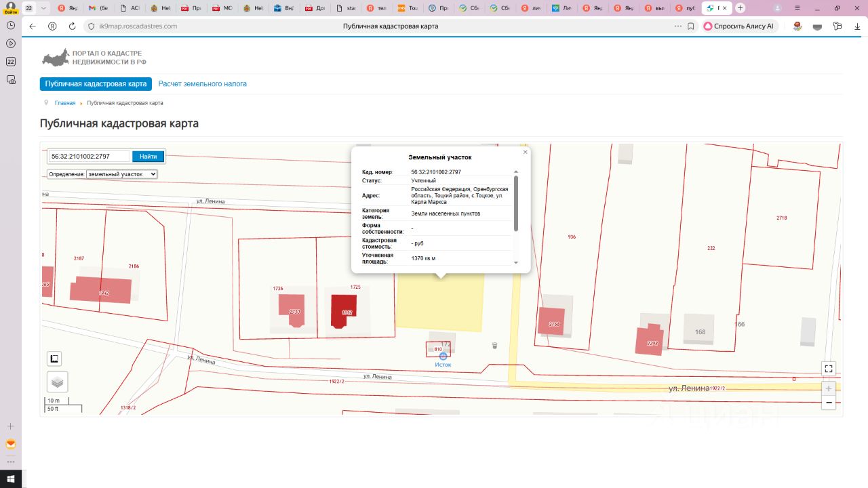Image resolution: width=868 pixels, height=488 pixels.
Task: Click the popup's vertical scrollbar
Action: 516,203
